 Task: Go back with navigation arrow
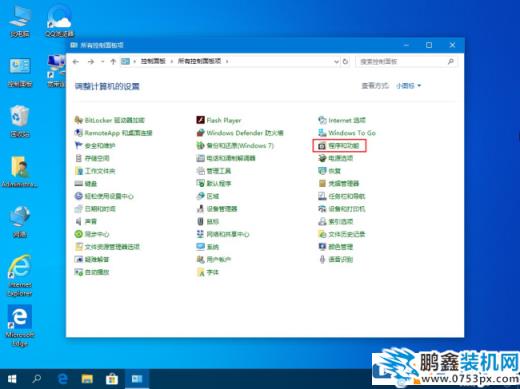[76, 61]
